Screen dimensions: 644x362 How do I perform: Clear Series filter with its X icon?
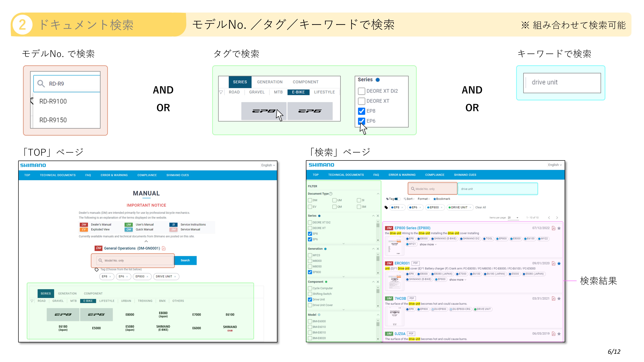point(378,216)
